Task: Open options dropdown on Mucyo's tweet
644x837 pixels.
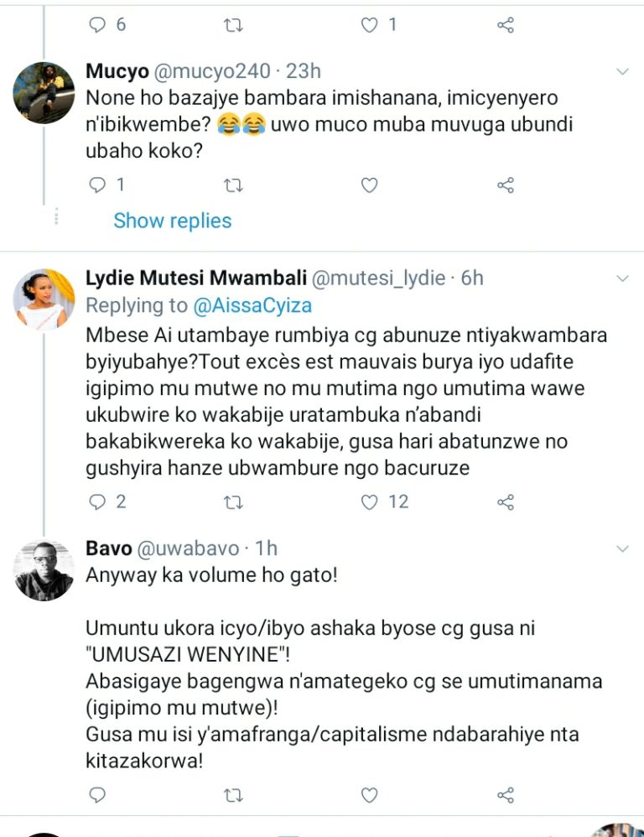Action: 622,72
